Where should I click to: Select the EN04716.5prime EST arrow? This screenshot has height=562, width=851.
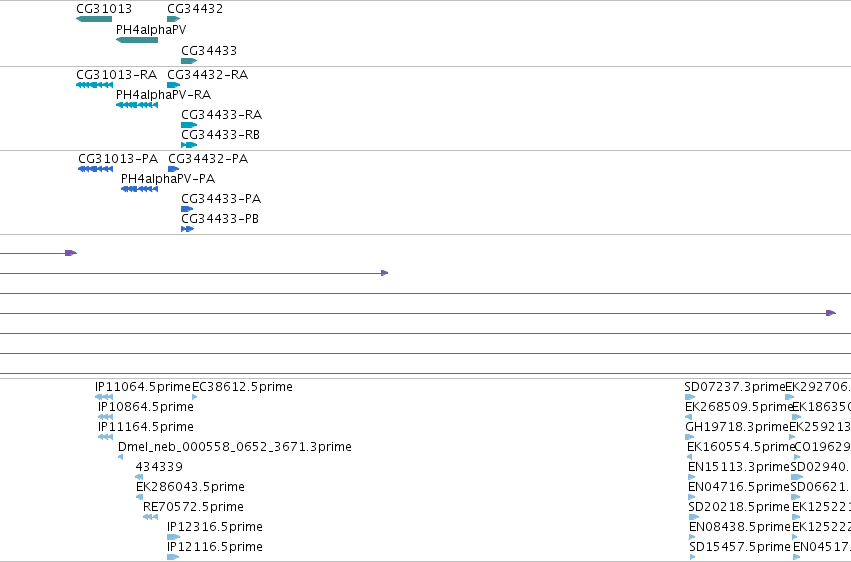click(x=691, y=497)
